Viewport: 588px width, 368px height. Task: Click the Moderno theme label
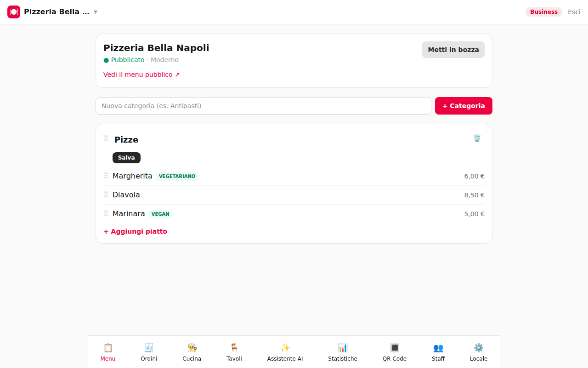[x=164, y=60]
